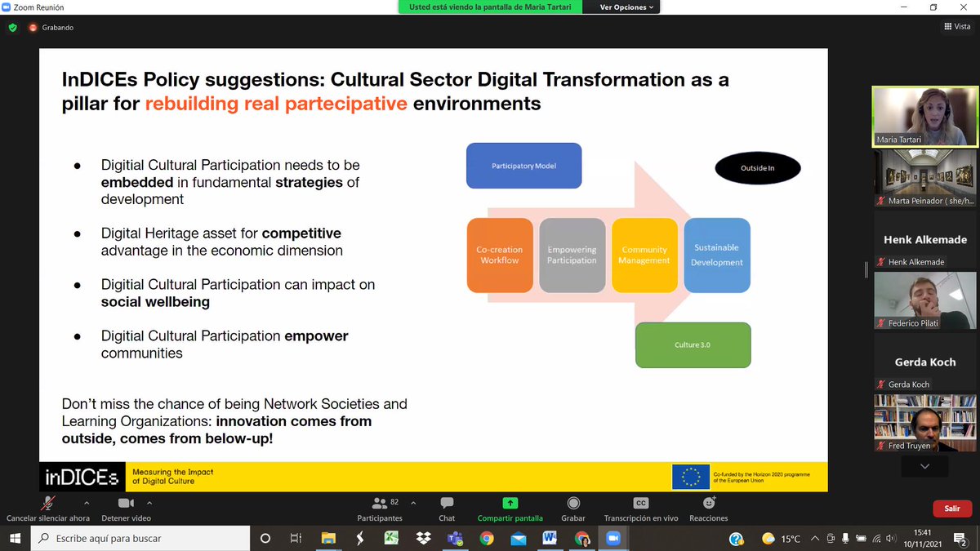Select Henk Alkemade's participant tile

[x=925, y=240]
